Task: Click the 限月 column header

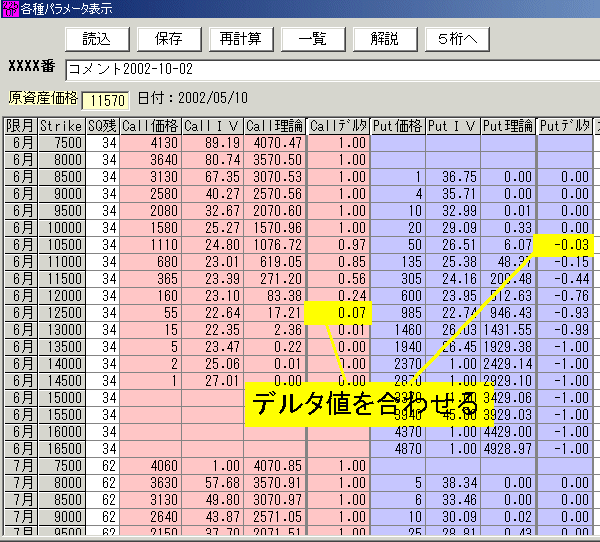Action: tap(21, 126)
